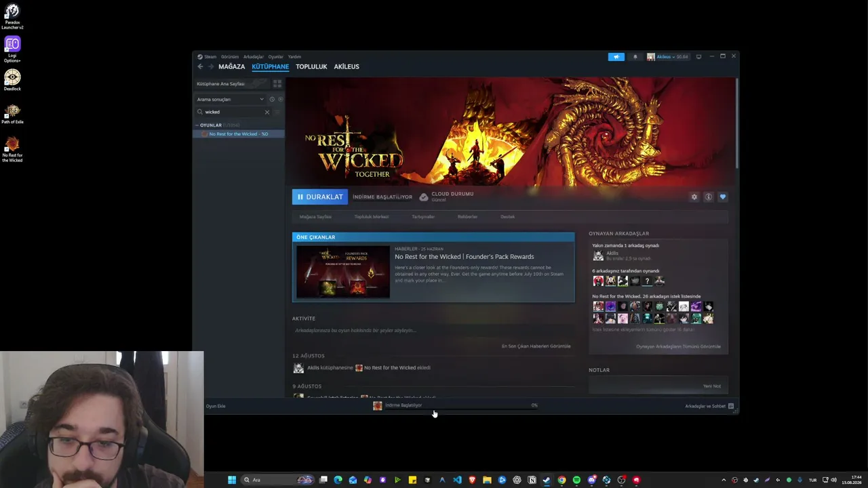Open advanced library filter options icon
The image size is (868, 488).
[x=277, y=112]
